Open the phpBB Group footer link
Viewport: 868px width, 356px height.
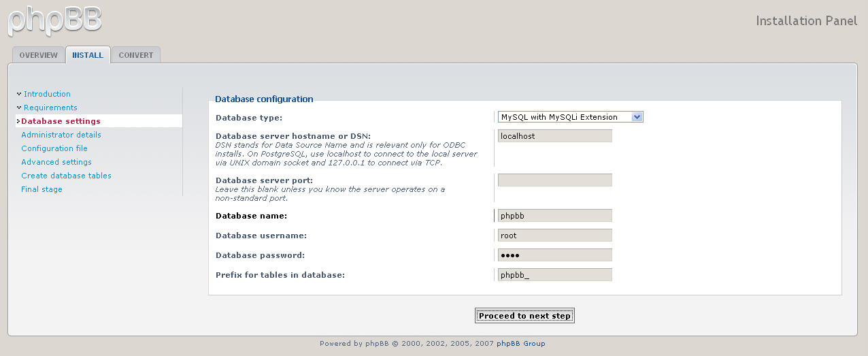(520, 344)
